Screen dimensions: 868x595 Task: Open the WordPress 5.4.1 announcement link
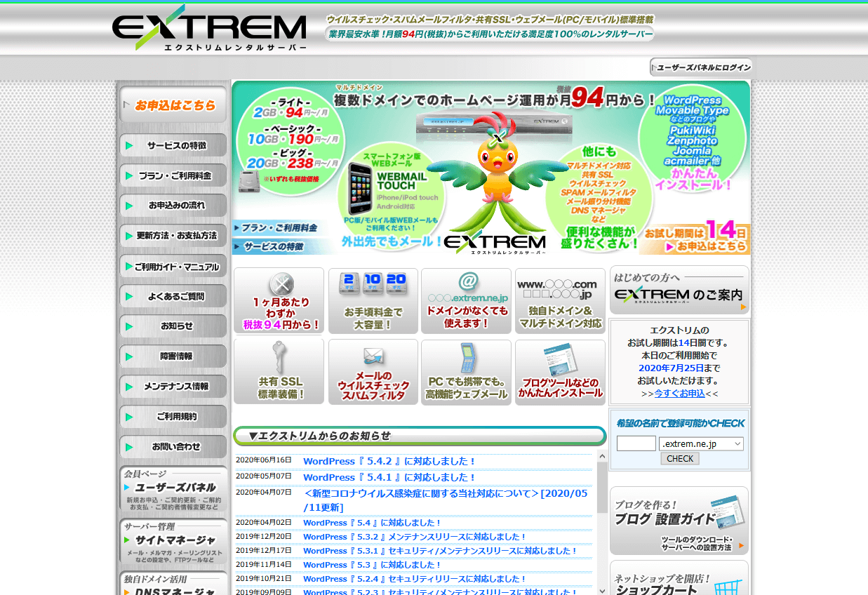click(x=389, y=477)
